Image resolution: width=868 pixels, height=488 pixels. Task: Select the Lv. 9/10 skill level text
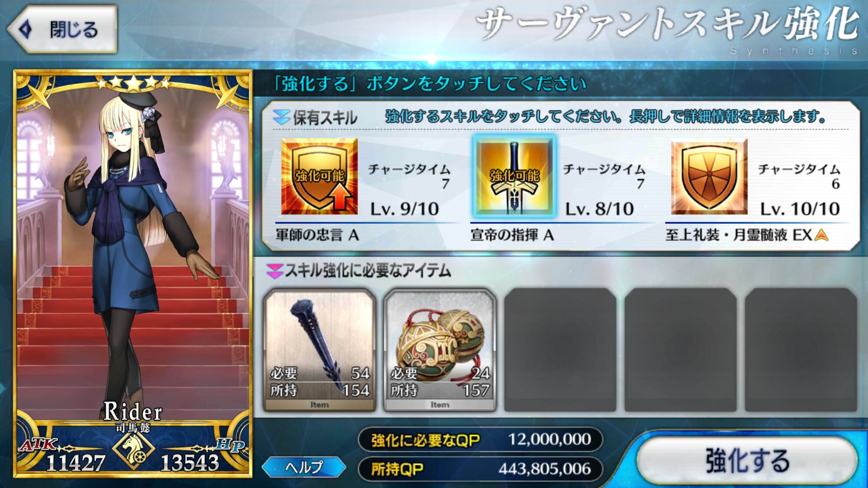(x=404, y=209)
